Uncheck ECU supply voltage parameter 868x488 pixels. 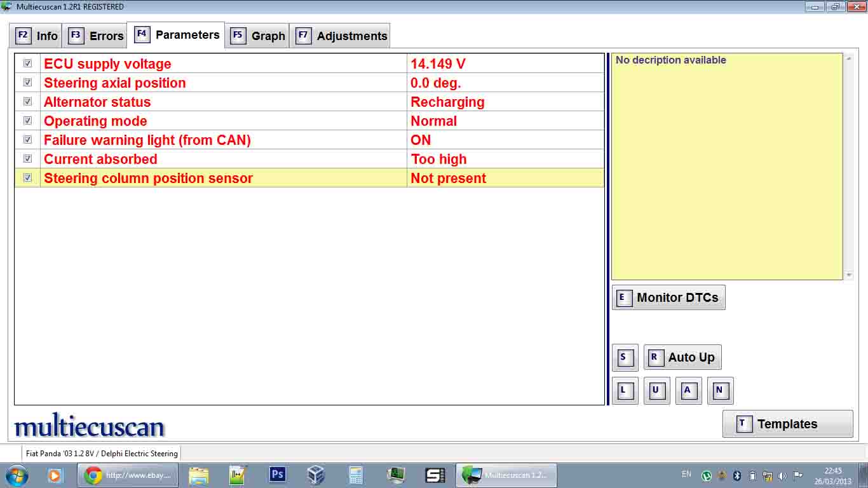[x=27, y=64]
